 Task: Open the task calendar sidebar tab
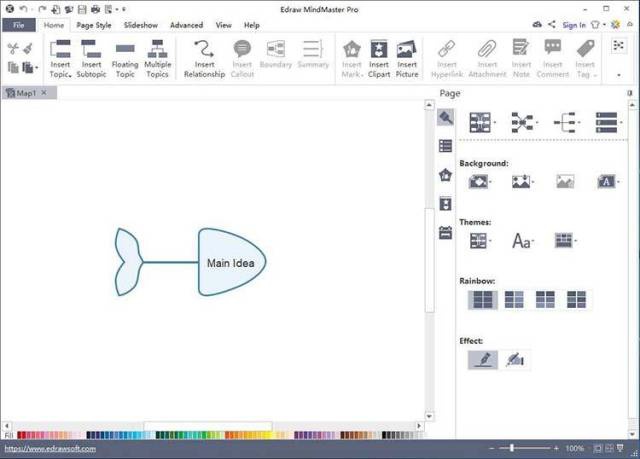click(445, 233)
